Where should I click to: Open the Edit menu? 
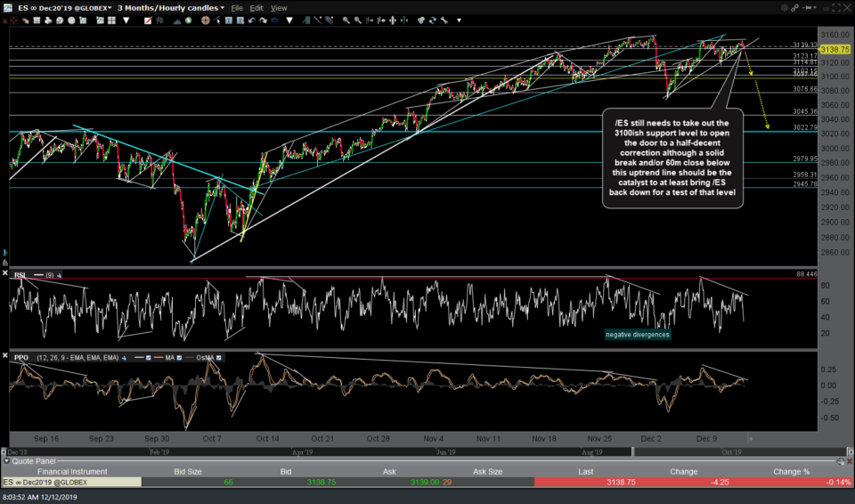256,8
